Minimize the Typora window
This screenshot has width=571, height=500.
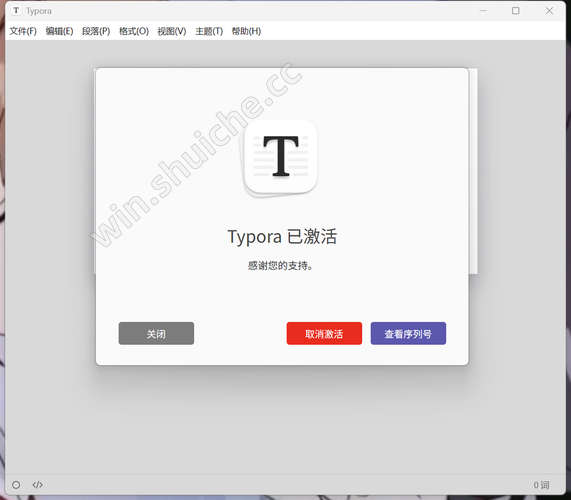(x=483, y=11)
